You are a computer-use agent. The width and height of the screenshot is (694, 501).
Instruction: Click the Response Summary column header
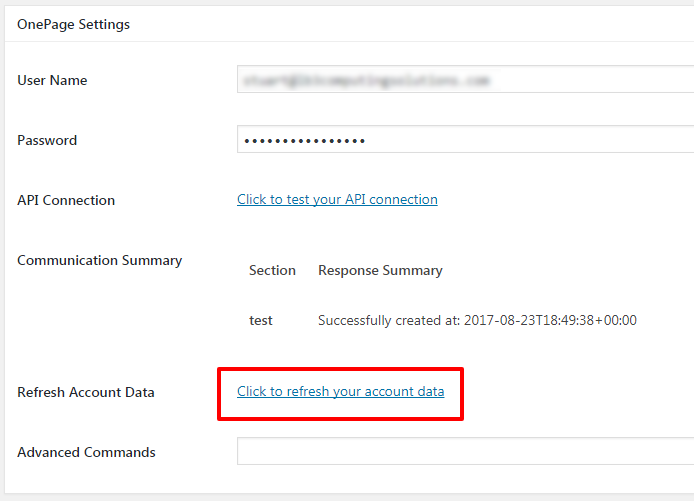click(x=380, y=271)
